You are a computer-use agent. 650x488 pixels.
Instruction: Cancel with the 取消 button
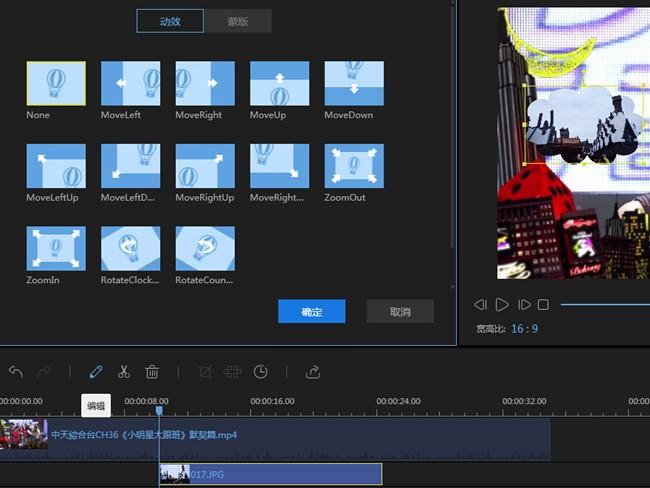coord(400,311)
